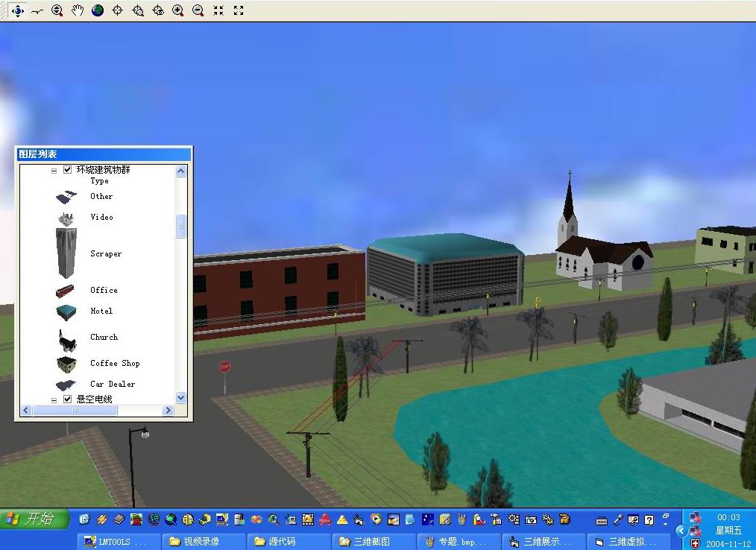This screenshot has height=550, width=756.
Task: Select the Zoom to Target tool
Action: 138,10
